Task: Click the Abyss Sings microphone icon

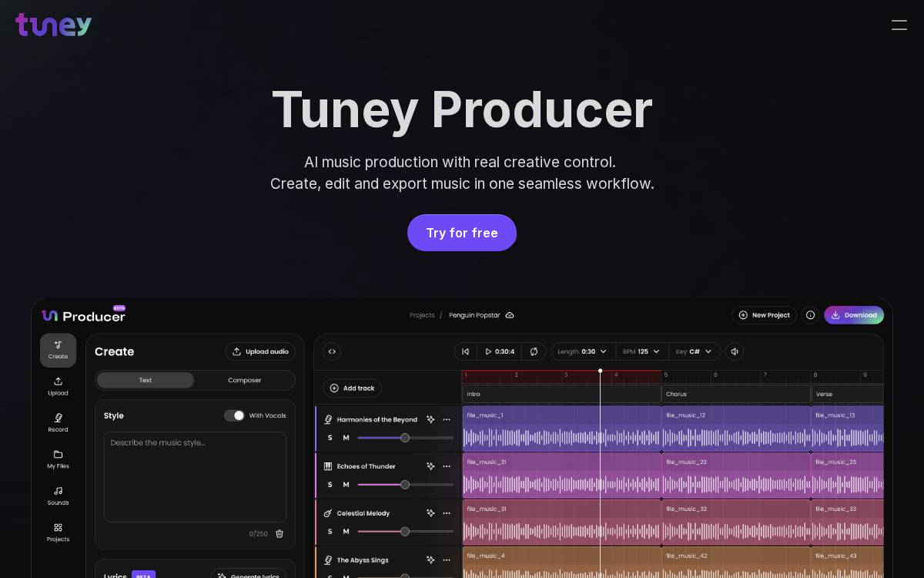Action: (x=328, y=560)
